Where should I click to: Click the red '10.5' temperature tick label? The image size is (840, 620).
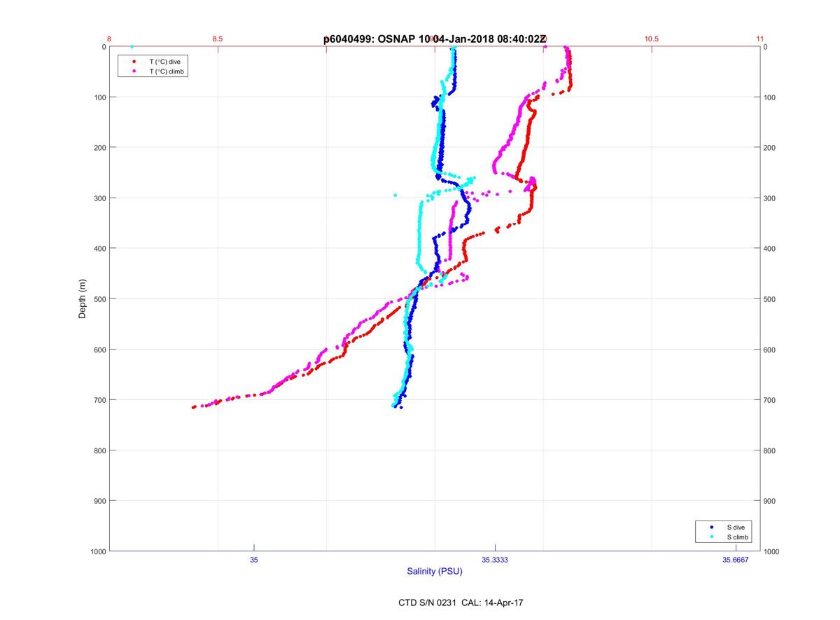(x=652, y=39)
